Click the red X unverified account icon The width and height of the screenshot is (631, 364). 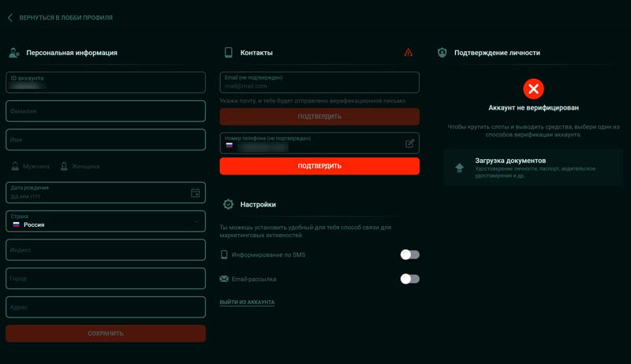(533, 88)
